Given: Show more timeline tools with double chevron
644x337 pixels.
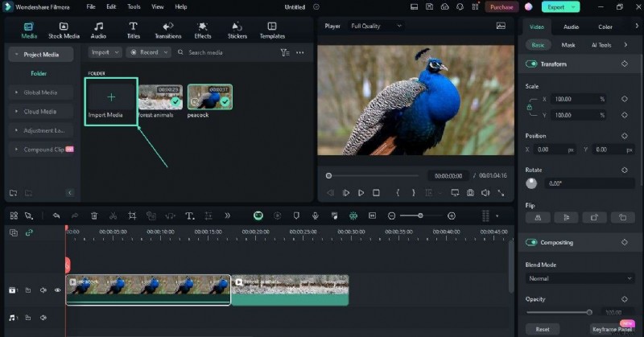Looking at the screenshot, I should tap(227, 216).
